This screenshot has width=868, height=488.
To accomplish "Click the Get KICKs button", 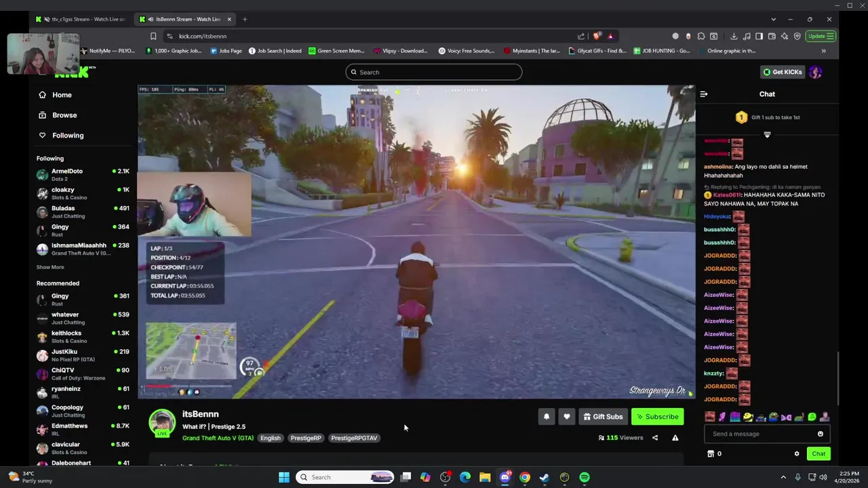I will [x=783, y=72].
